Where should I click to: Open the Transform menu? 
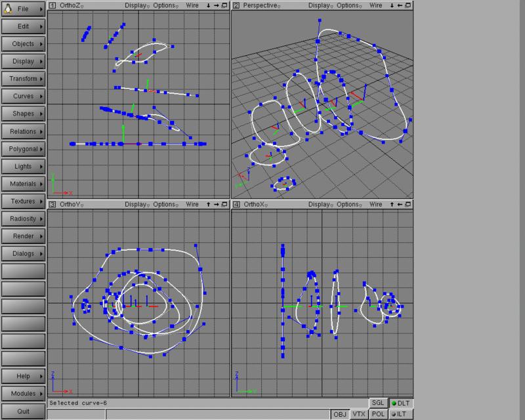(23, 78)
